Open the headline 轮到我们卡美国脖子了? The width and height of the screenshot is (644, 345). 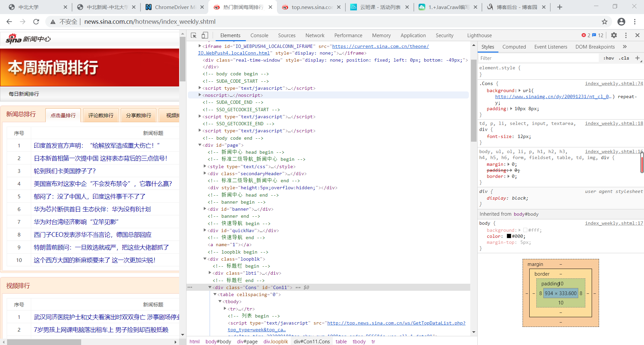click(65, 171)
